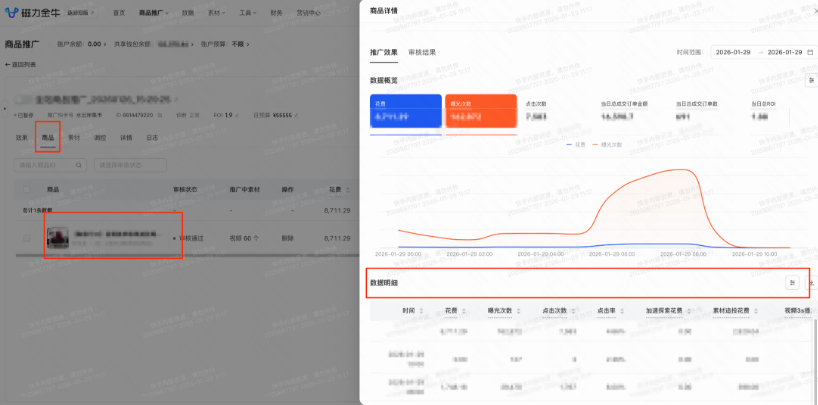The height and width of the screenshot is (405, 818).
Task: Select the 推广效果 tab in drawer
Action: click(x=383, y=52)
